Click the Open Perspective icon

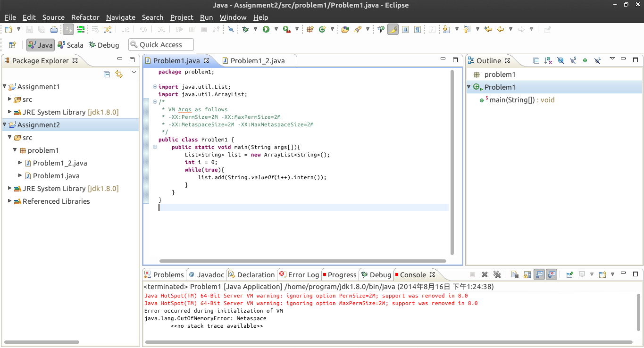(x=13, y=45)
